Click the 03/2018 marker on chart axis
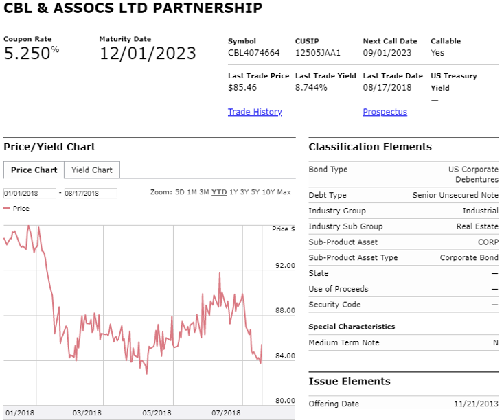The image size is (504, 420). [87, 413]
